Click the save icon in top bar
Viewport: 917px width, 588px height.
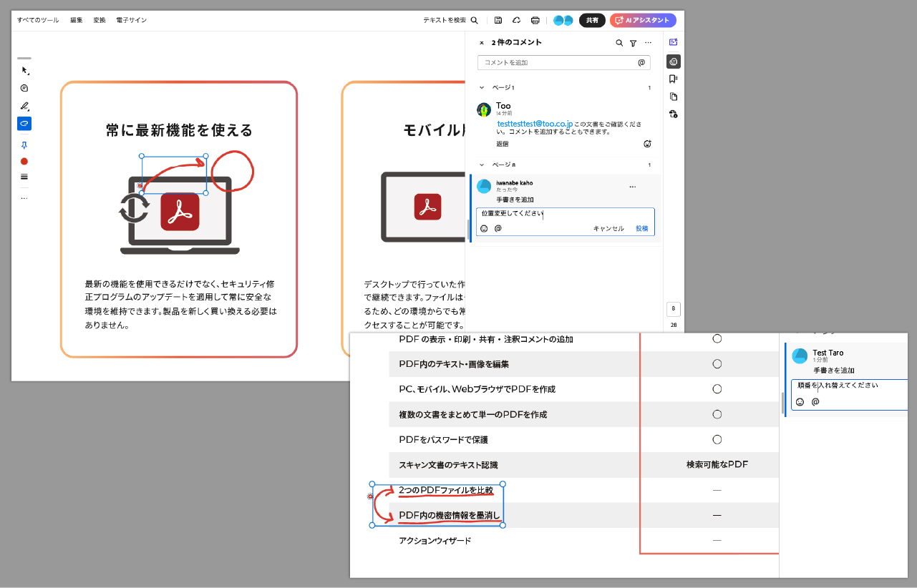(498, 21)
